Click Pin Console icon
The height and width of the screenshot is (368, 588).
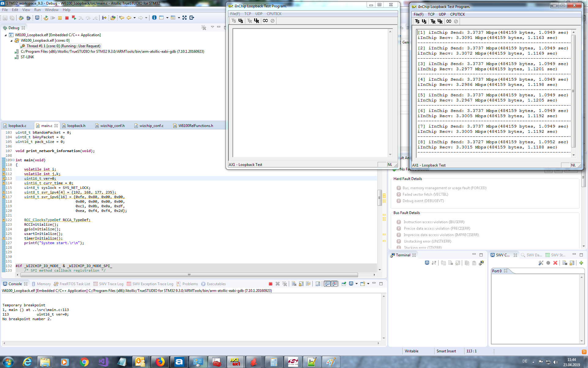click(x=344, y=284)
